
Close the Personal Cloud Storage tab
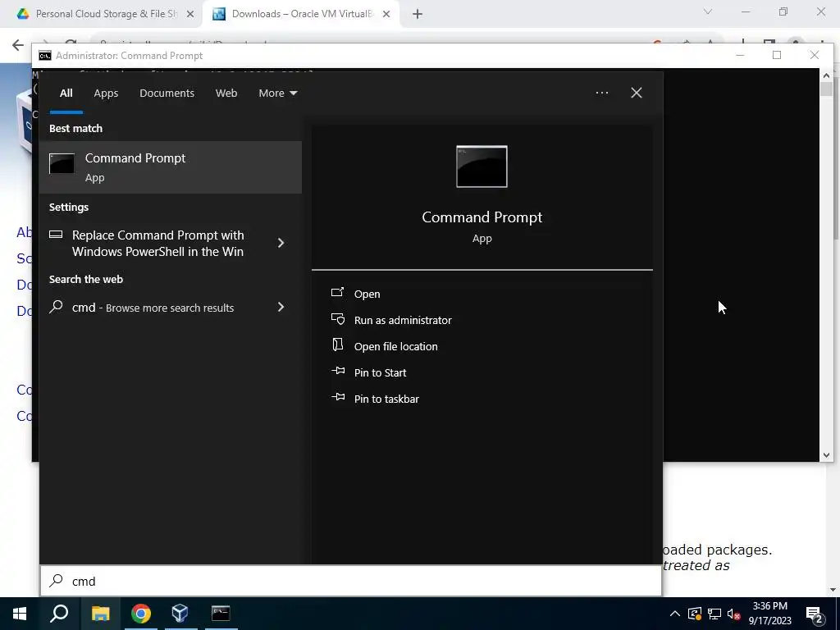tap(190, 15)
